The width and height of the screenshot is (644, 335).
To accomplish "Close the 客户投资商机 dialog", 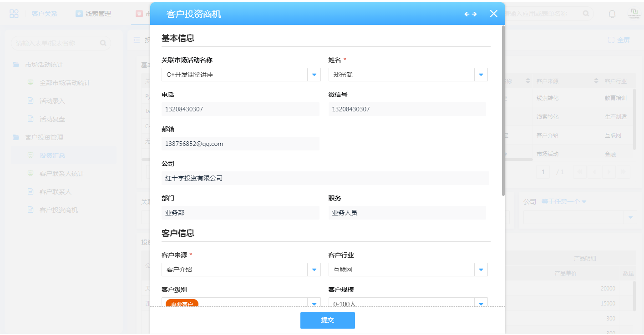I will pyautogui.click(x=493, y=14).
